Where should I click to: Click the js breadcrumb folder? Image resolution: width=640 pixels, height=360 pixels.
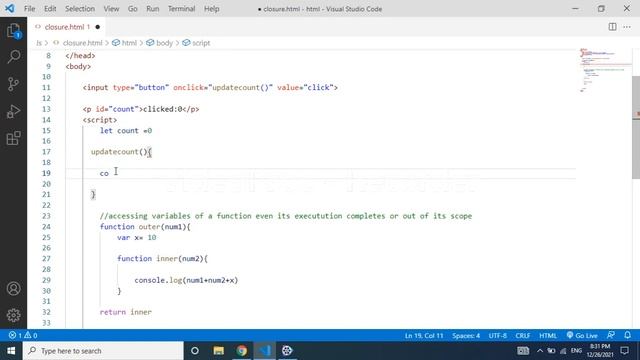(39, 43)
